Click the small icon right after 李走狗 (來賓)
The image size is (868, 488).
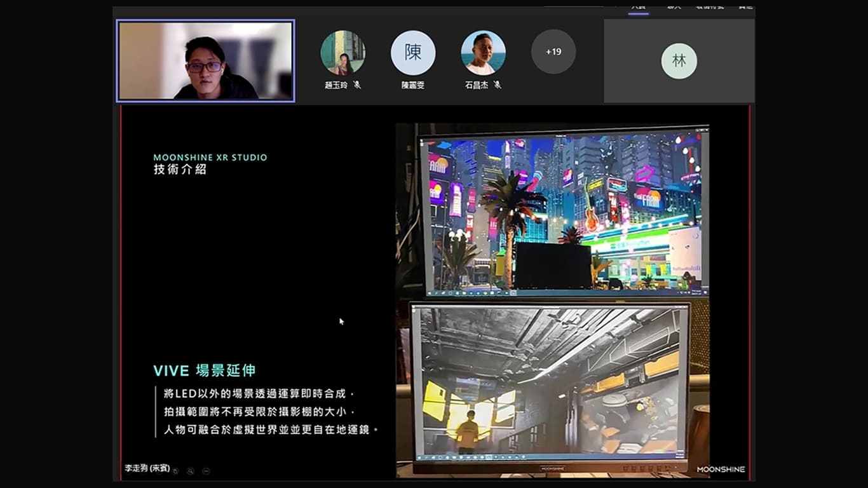tap(175, 471)
